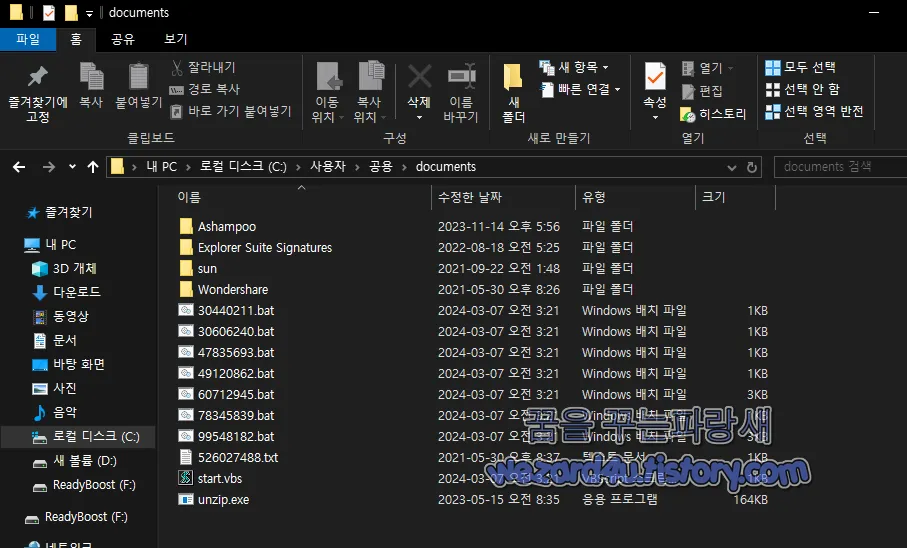Select file 60712945.bat
Screen dimensions: 907x548
(x=226, y=395)
